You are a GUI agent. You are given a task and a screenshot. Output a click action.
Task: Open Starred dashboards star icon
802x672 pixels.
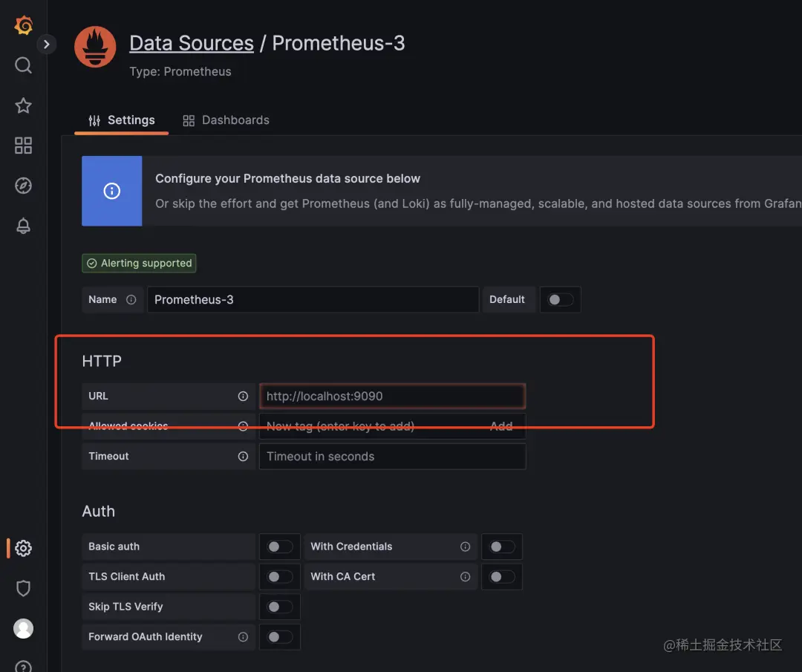(23, 105)
